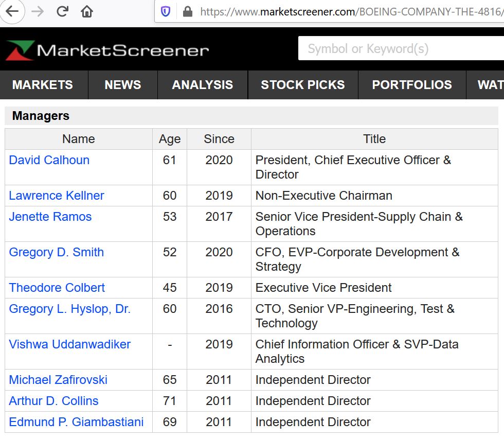Click the tracking protection shield icon
This screenshot has width=504, height=439.
pos(166,11)
